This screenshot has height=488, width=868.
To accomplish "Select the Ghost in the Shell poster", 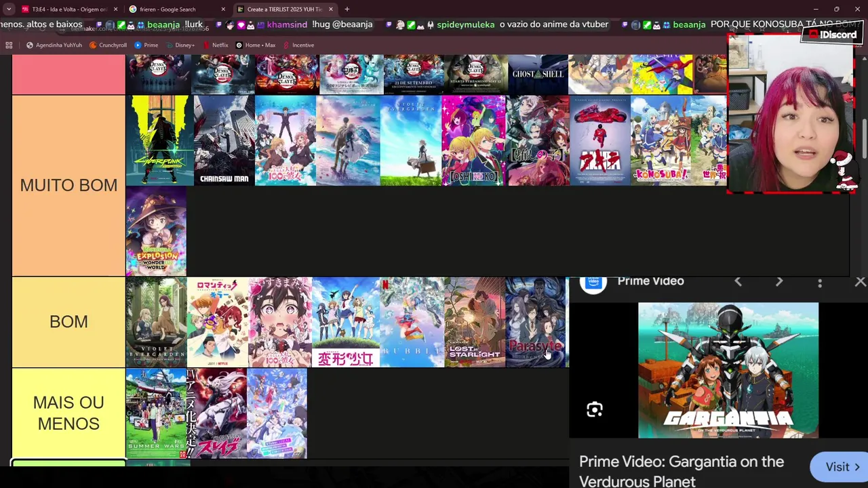I will (538, 74).
